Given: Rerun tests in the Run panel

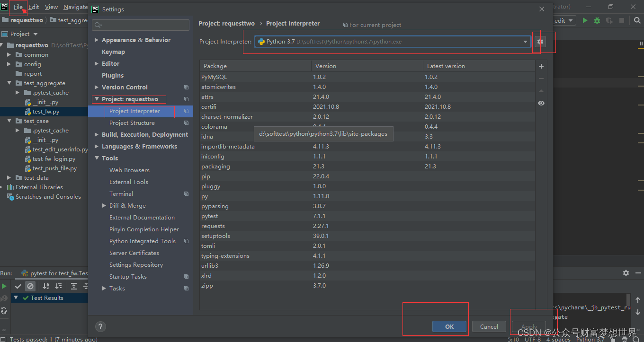Looking at the screenshot, I should (4, 286).
